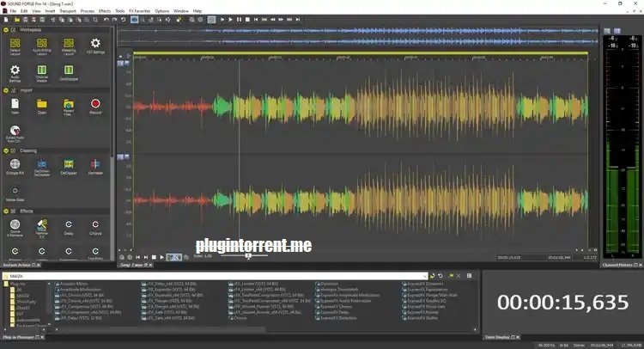Open the Edit menu
This screenshot has height=349, width=644.
24,11
